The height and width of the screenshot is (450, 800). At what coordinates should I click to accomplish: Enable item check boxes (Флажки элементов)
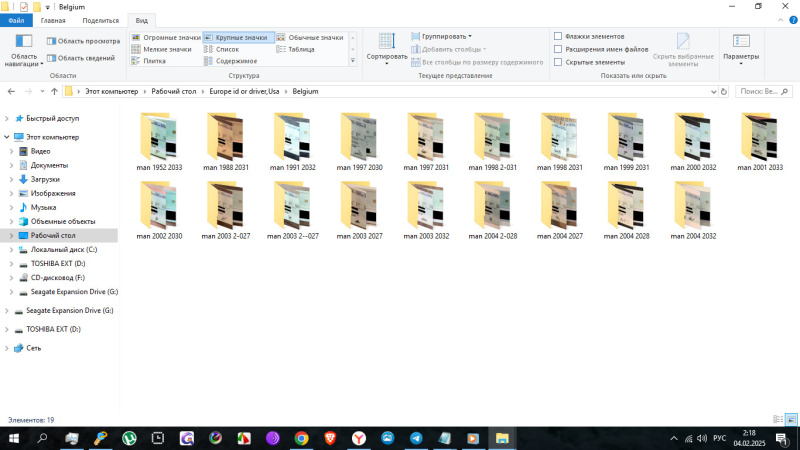[x=558, y=36]
